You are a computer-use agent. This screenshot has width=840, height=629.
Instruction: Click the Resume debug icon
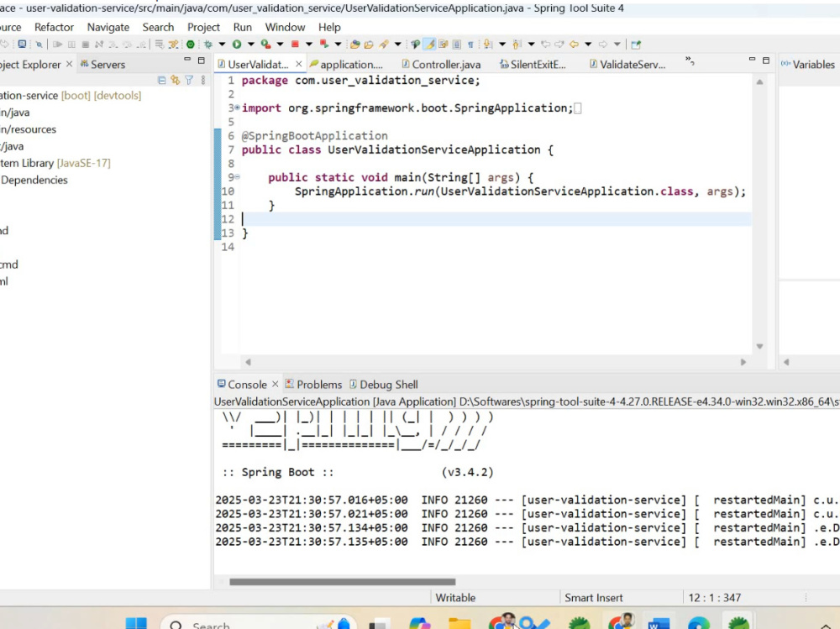[57, 45]
